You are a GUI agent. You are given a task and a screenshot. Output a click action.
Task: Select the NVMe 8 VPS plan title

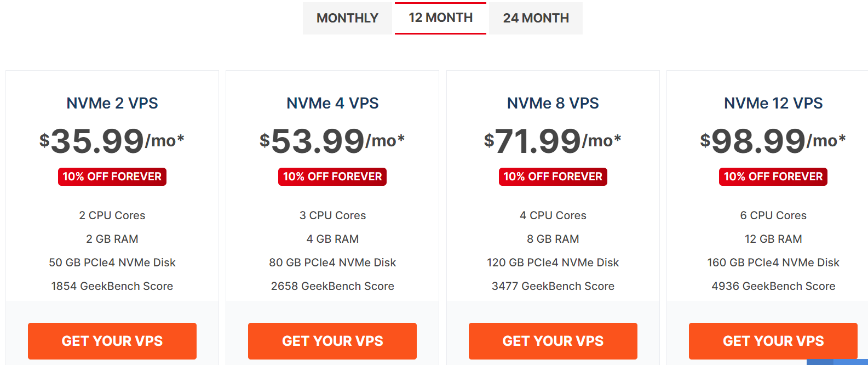pos(553,103)
